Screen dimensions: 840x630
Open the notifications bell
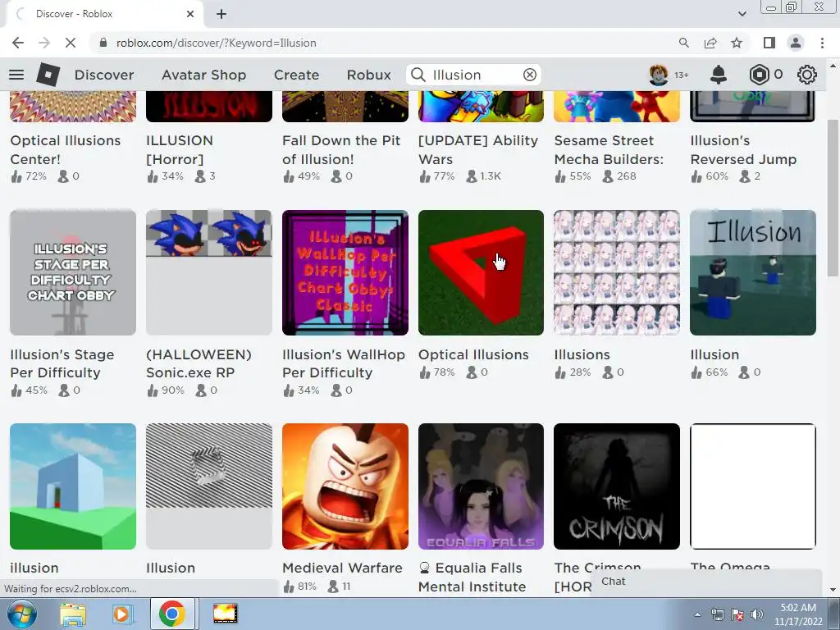pyautogui.click(x=719, y=75)
